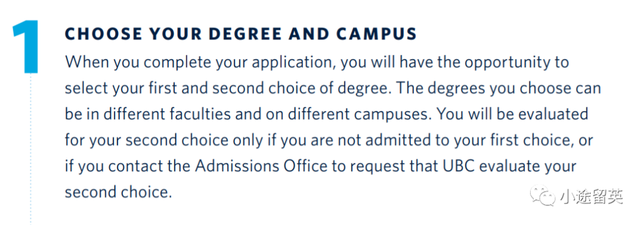This screenshot has height=225, width=644.
Task: Click the heading Choose Your Degree and Campus
Action: (241, 35)
